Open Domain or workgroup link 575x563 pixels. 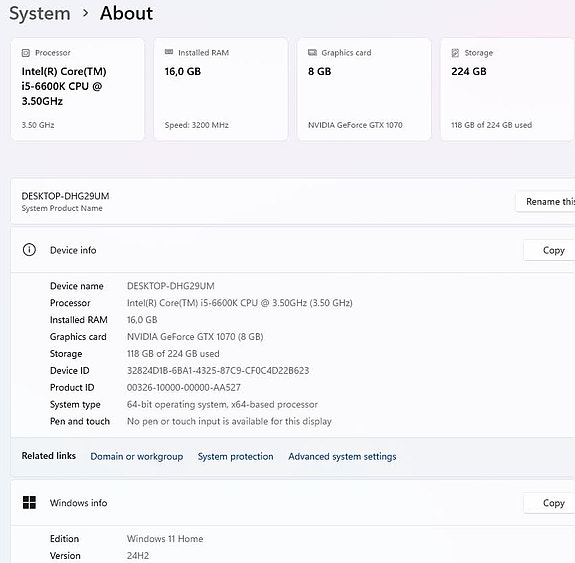pos(136,456)
